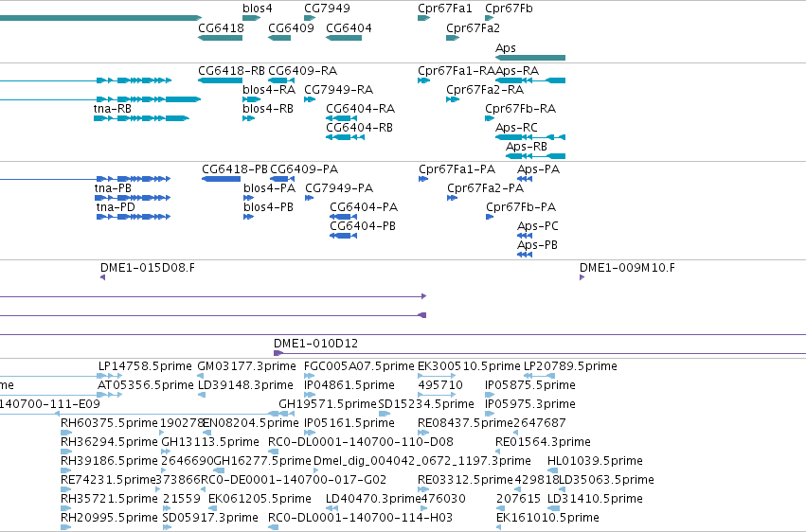
Task: Click transcript label Cpr67Fa1-RA
Action: [x=457, y=70]
